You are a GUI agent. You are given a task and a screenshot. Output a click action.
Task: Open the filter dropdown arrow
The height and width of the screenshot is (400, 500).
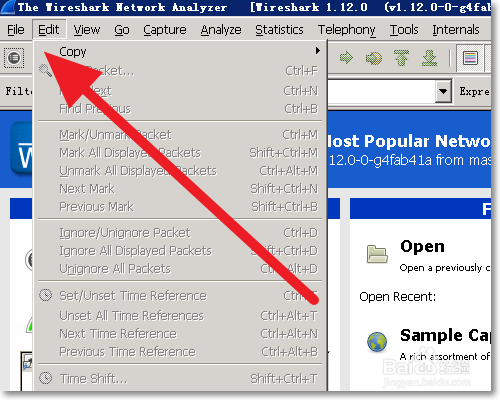point(443,91)
